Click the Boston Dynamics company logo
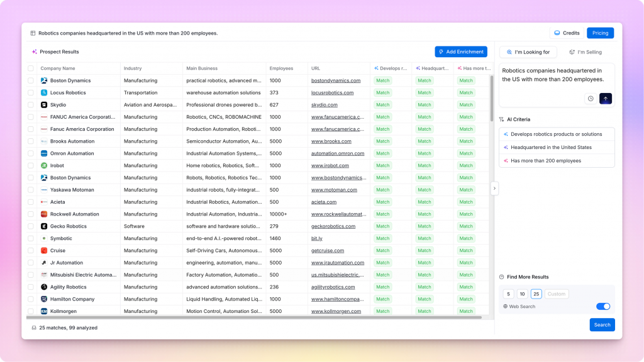The height and width of the screenshot is (362, 644). click(x=44, y=80)
